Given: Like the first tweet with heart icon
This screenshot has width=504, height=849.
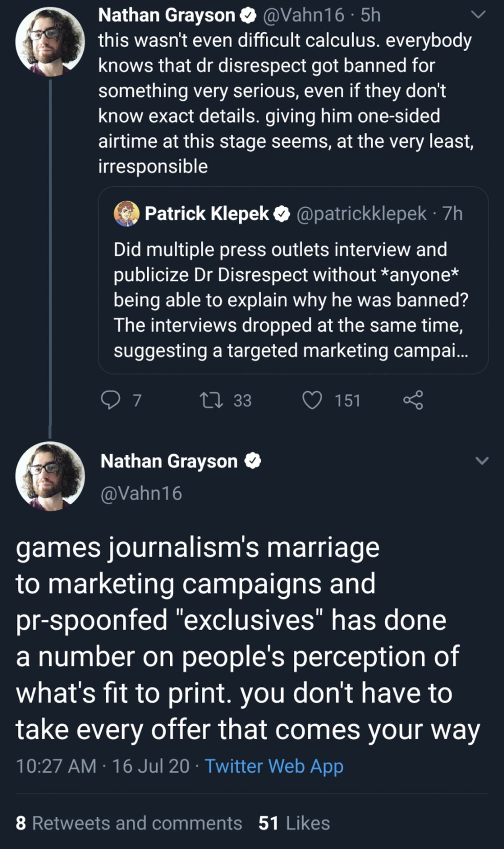Looking at the screenshot, I should (x=312, y=400).
